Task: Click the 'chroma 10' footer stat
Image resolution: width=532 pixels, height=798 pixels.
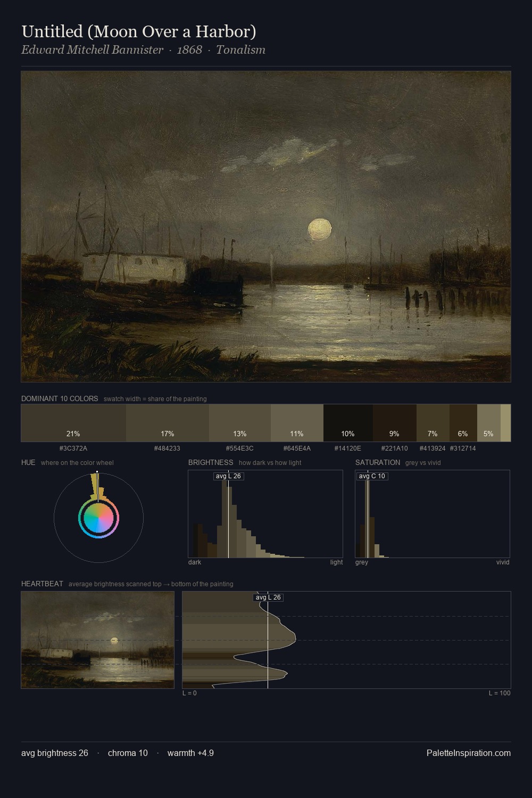Action: pyautogui.click(x=128, y=753)
